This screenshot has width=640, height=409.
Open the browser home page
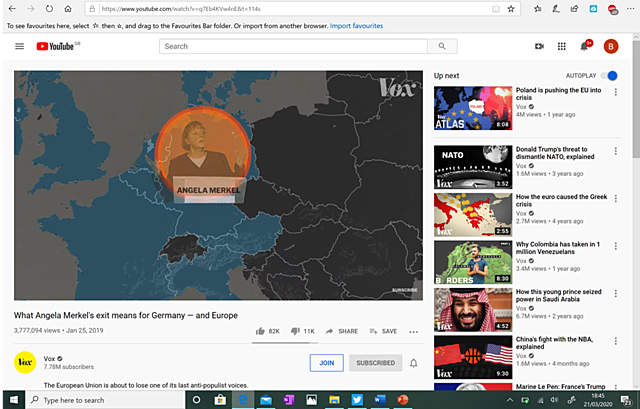pyautogui.click(x=68, y=9)
